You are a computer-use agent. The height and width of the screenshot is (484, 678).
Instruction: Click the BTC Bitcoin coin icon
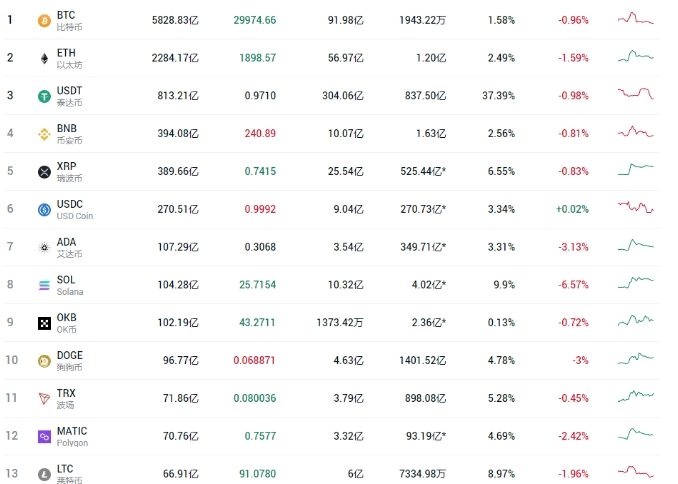44,20
